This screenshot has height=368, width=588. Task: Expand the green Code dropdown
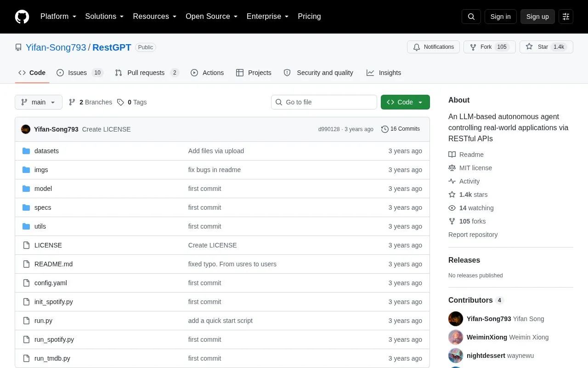pyautogui.click(x=405, y=102)
